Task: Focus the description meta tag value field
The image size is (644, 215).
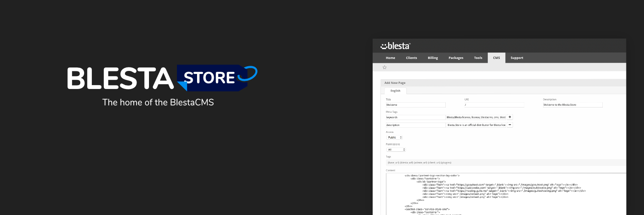Action: (476, 125)
